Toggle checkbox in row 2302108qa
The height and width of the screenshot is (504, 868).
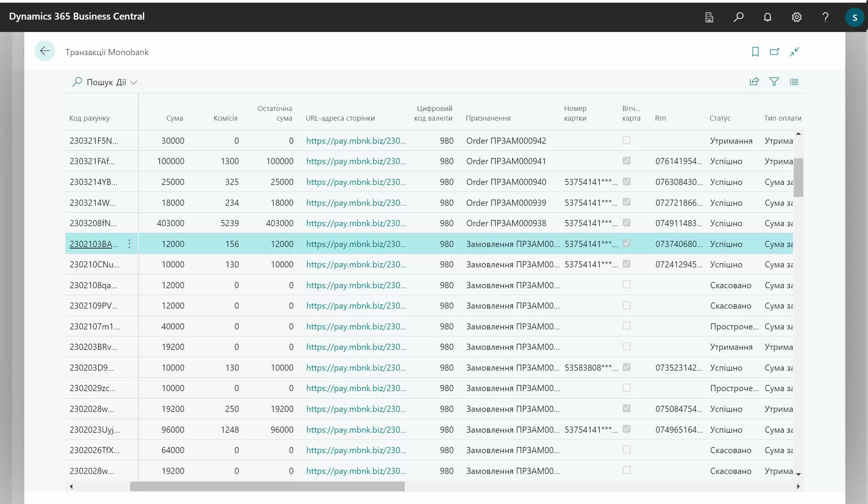point(627,285)
